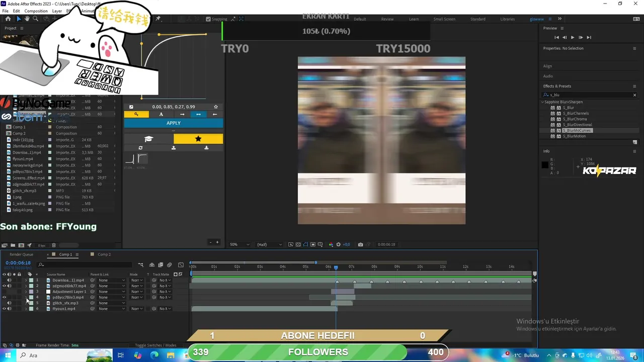Click Toggle Switches / Modes button

(155, 345)
